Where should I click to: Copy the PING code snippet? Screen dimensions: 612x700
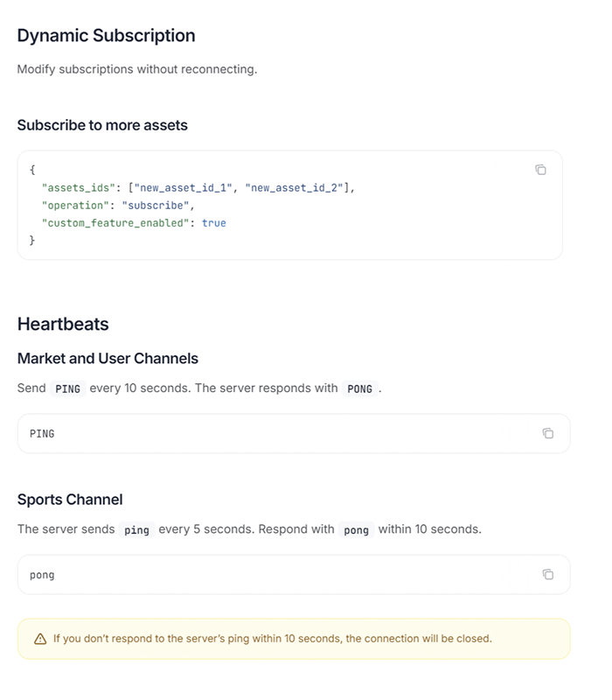[x=548, y=433]
